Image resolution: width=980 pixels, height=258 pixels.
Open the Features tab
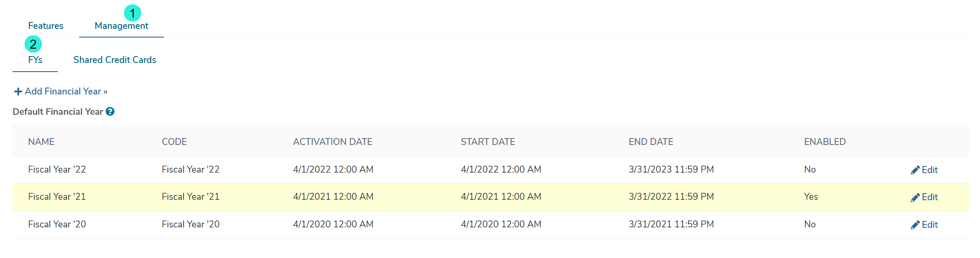point(46,26)
